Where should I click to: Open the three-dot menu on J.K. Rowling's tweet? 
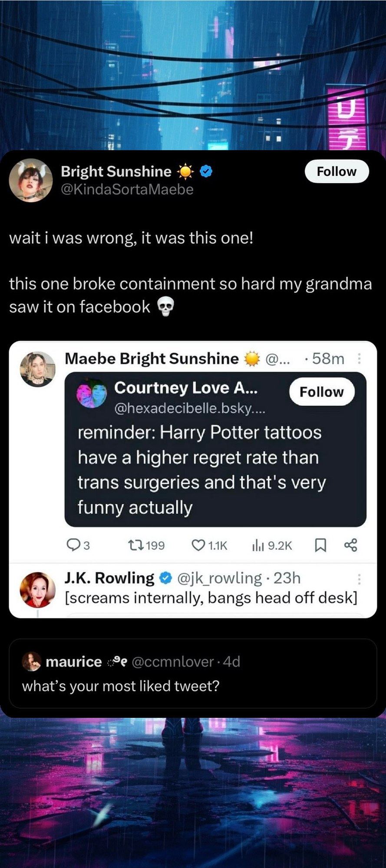pyautogui.click(x=359, y=579)
